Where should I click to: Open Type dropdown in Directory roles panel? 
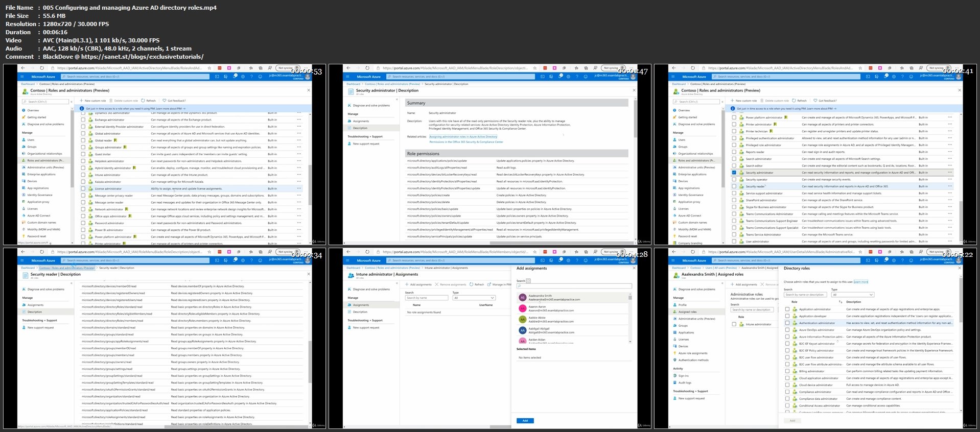click(x=853, y=295)
